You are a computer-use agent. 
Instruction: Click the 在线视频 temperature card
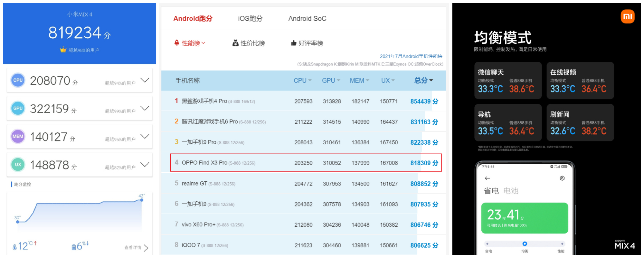pyautogui.click(x=580, y=81)
